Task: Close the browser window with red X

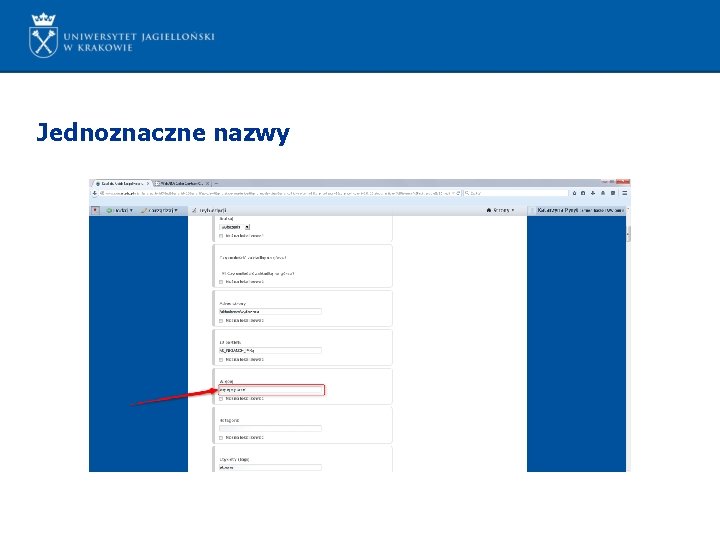Action: [x=623, y=182]
